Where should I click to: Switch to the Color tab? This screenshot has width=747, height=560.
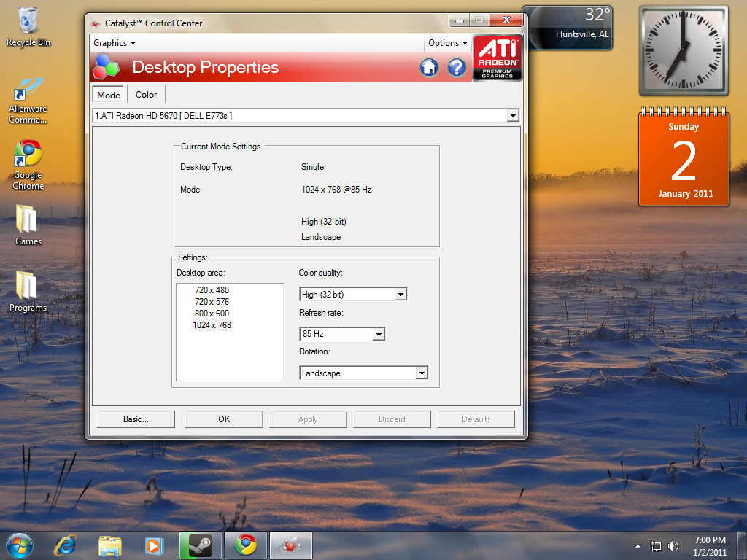pyautogui.click(x=146, y=94)
